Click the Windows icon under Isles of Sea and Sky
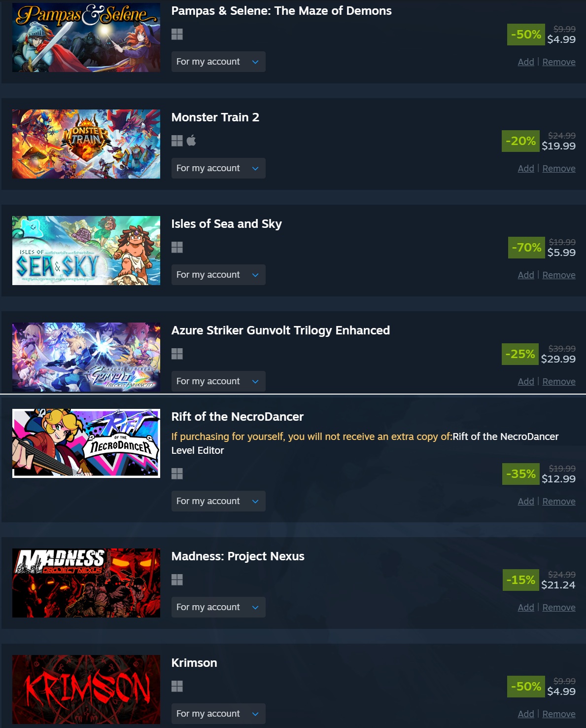The height and width of the screenshot is (728, 586). [x=177, y=247]
